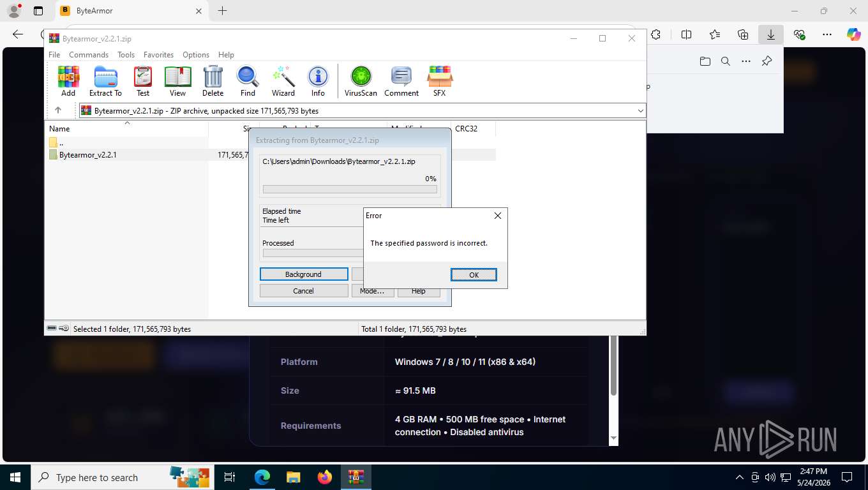Search downloads magnifier icon
The image size is (868, 490).
(726, 61)
